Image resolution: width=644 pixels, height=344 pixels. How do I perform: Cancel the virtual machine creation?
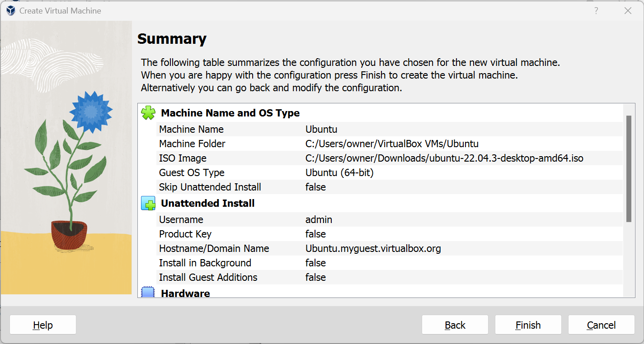602,325
